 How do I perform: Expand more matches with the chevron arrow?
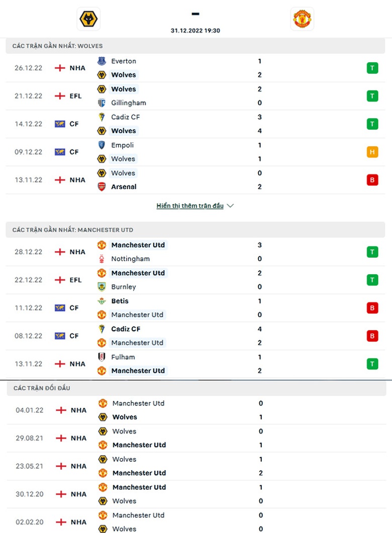coord(231,206)
